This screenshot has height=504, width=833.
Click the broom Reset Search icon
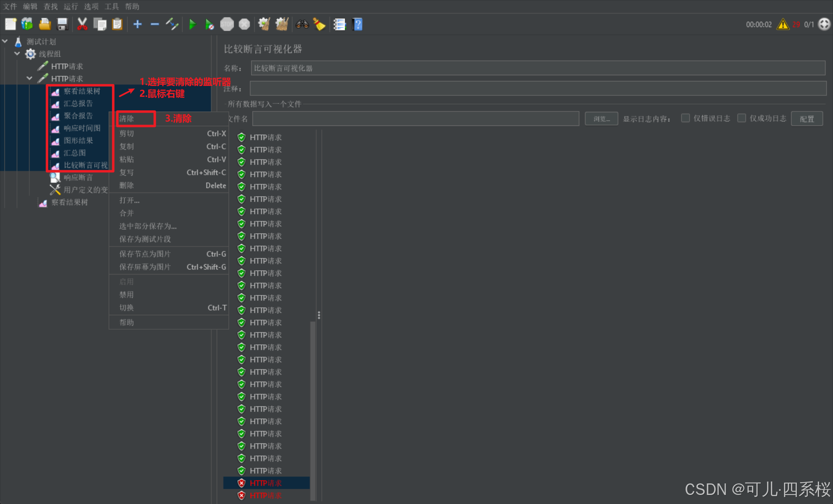click(319, 24)
